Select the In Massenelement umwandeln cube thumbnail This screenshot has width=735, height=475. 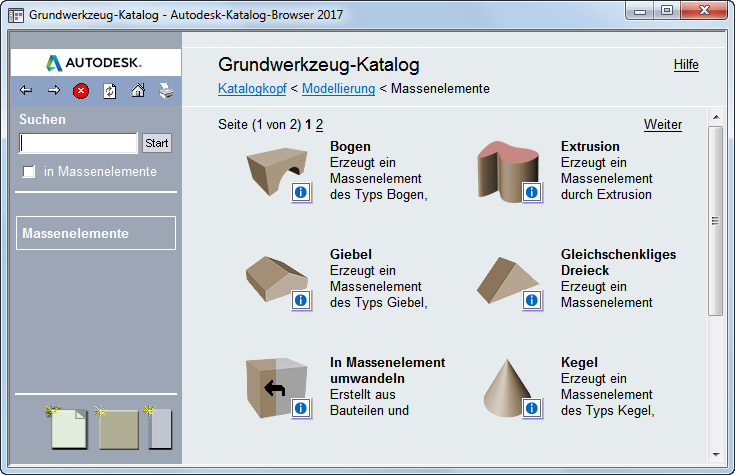(276, 388)
